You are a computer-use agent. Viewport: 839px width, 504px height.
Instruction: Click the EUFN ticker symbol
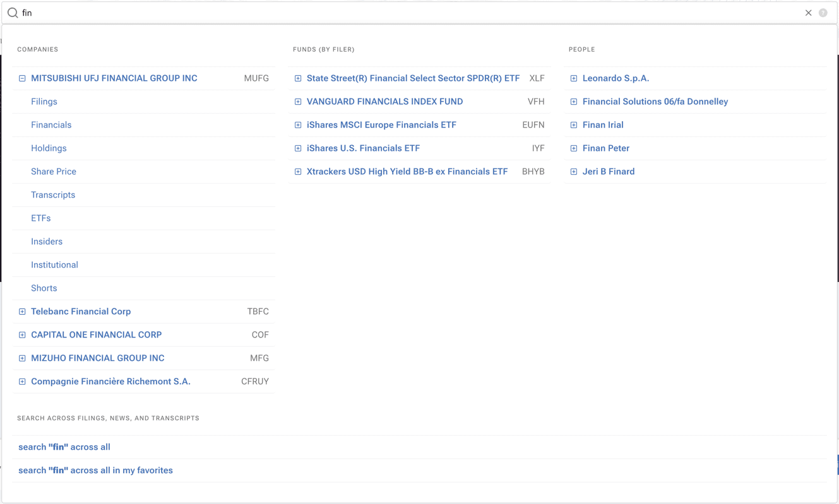point(533,125)
